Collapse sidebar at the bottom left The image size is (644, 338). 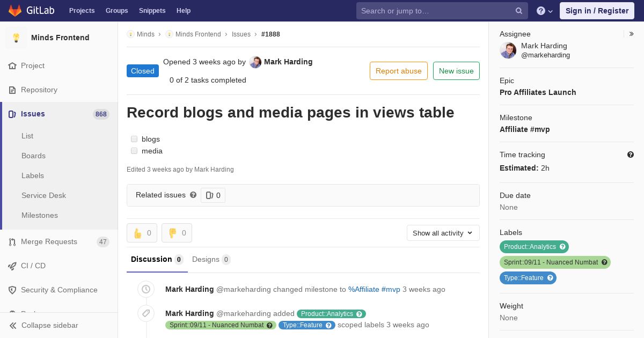[x=43, y=325]
